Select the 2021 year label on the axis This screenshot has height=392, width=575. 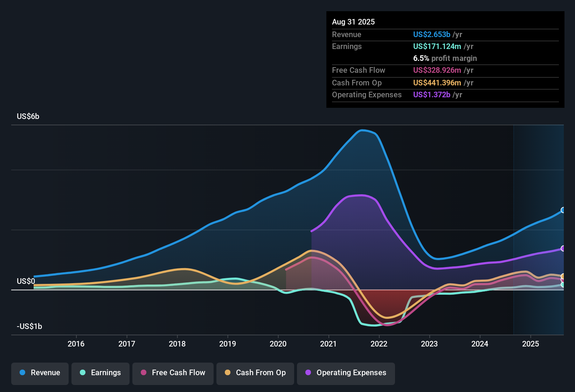[328, 344]
